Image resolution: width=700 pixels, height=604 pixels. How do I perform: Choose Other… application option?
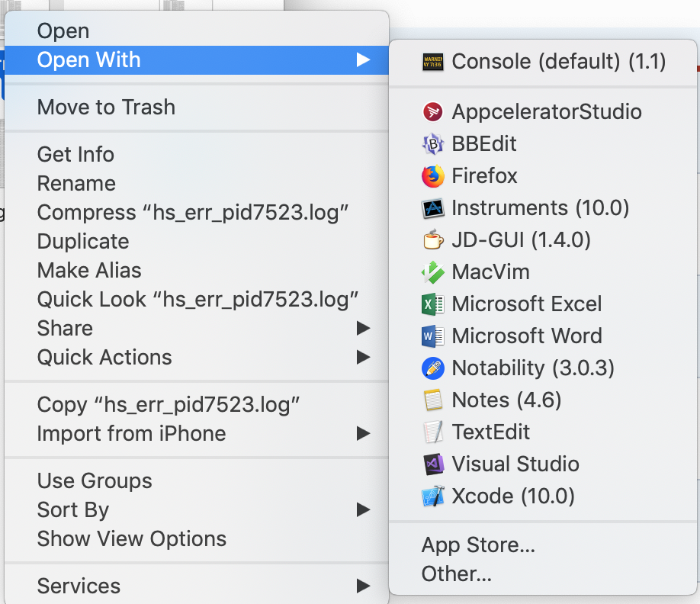456,574
